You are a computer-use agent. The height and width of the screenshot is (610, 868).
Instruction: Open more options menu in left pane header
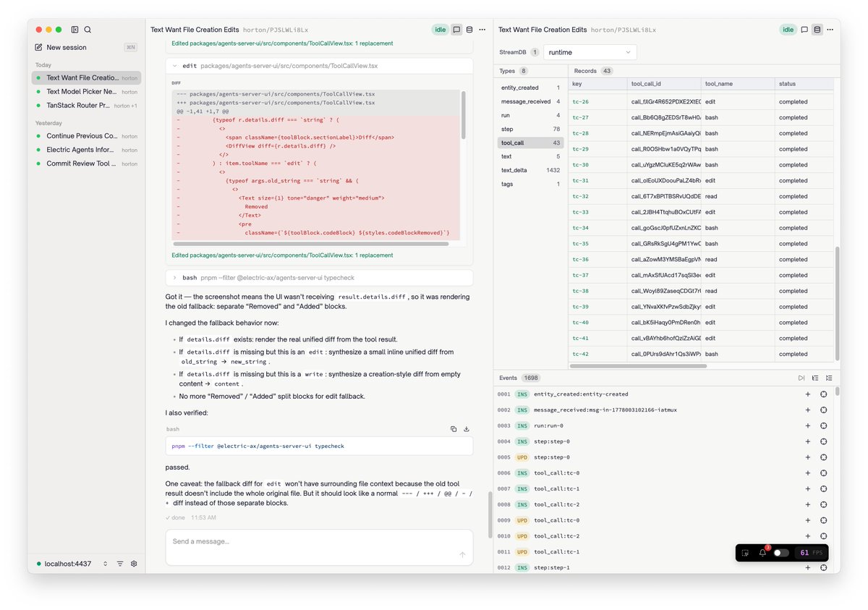click(482, 30)
